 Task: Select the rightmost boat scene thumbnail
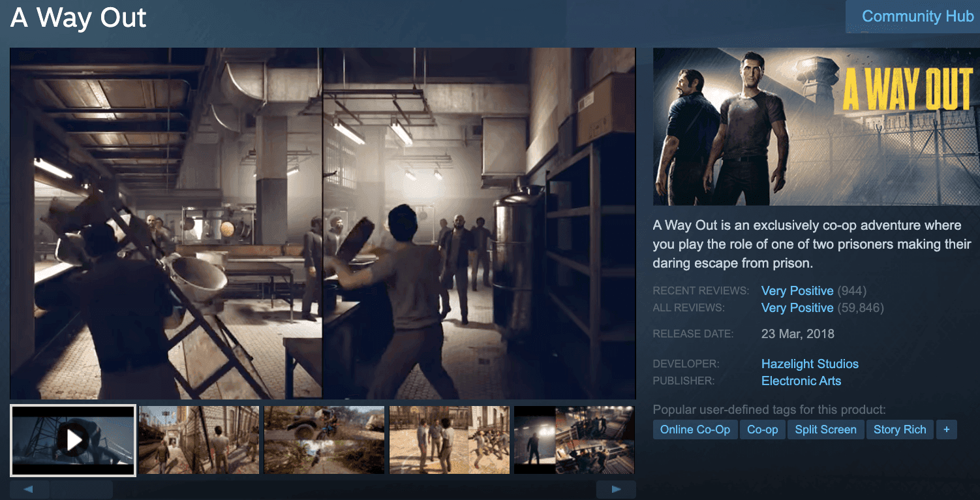point(574,439)
